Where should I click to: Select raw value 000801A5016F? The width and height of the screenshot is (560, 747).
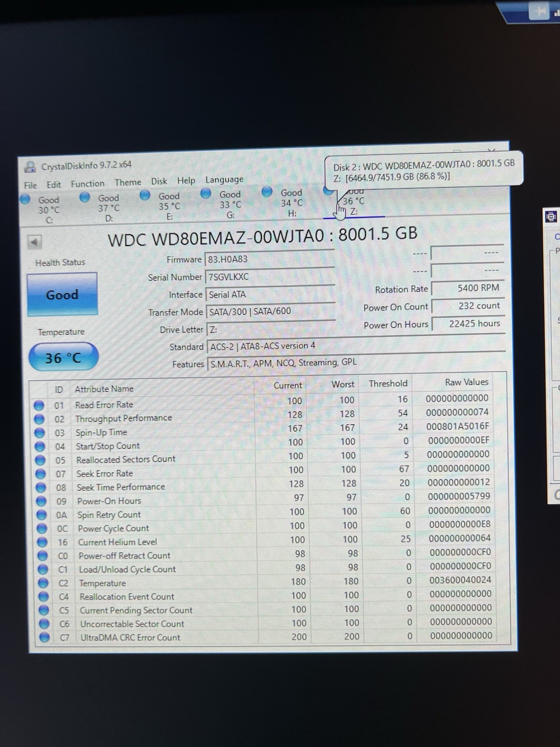tap(458, 426)
